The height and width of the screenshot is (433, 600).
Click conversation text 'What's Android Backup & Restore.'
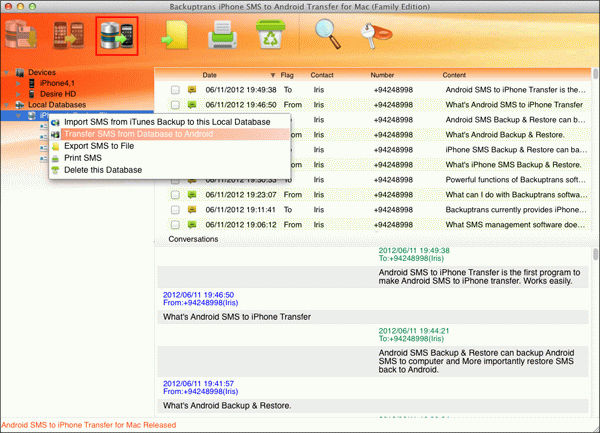[x=227, y=405]
